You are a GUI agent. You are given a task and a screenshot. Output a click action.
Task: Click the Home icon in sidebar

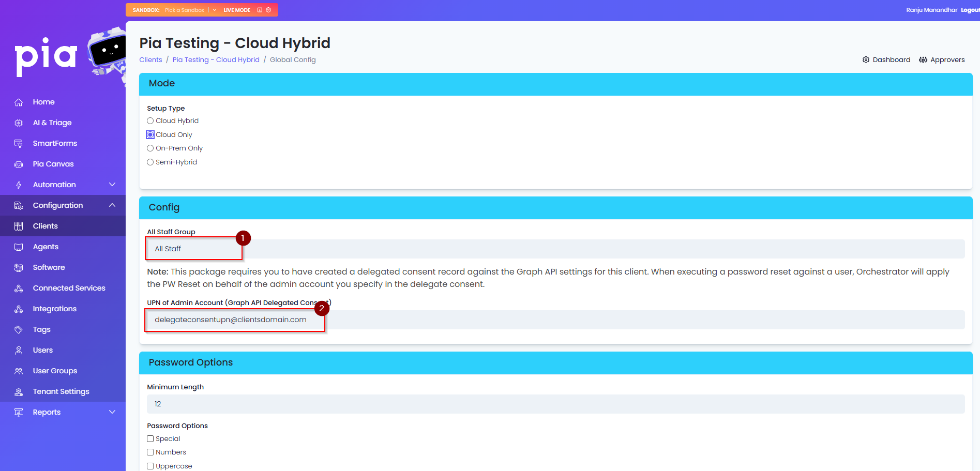click(x=19, y=102)
